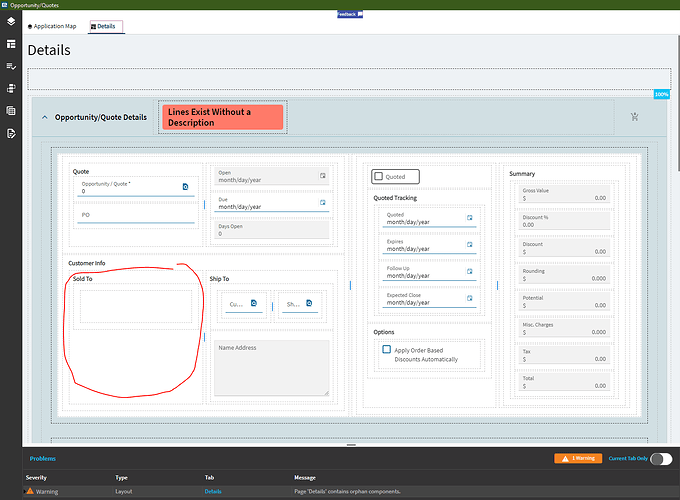The image size is (680, 500).
Task: Click the Tax field in Summary
Action: [x=564, y=355]
